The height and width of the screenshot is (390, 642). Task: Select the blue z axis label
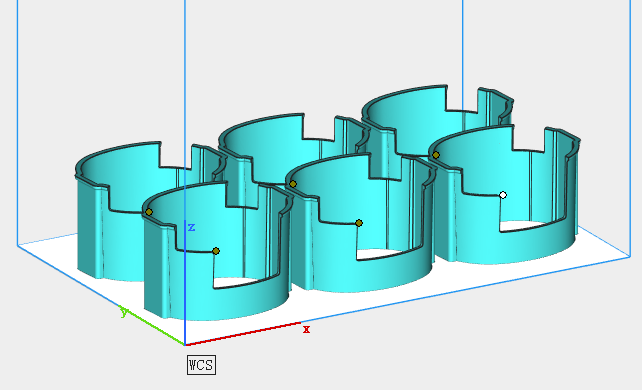tap(191, 227)
